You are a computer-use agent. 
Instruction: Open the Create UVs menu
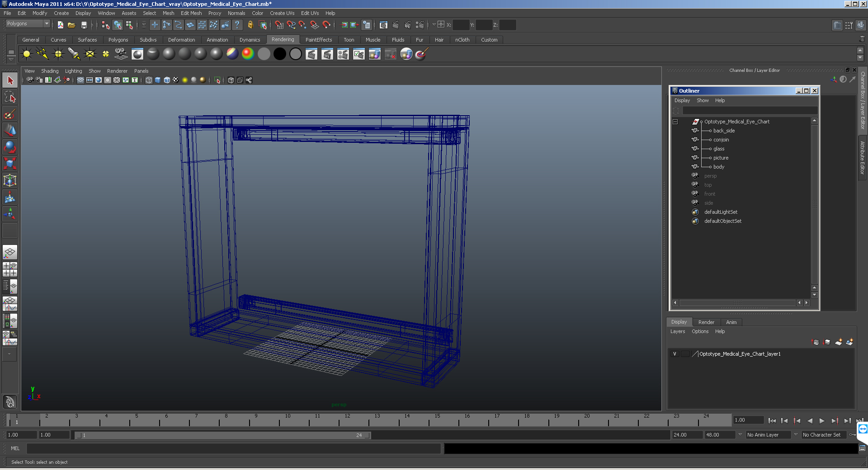[282, 13]
